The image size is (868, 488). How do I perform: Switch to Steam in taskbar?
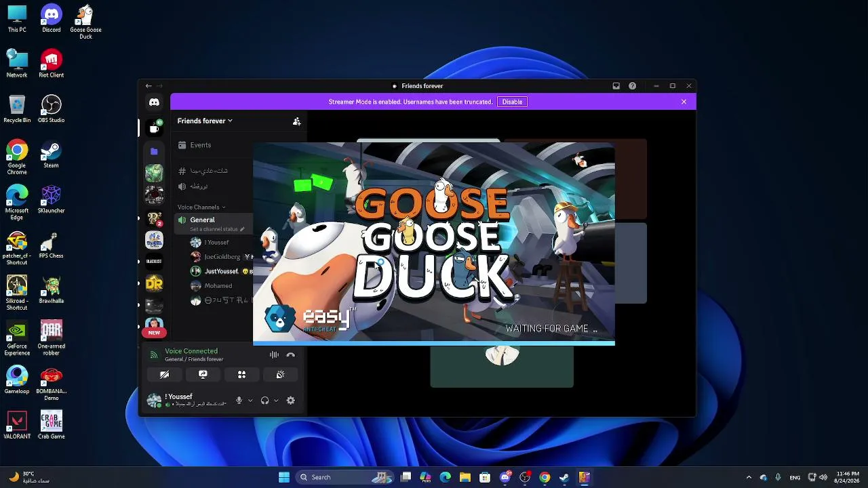(x=564, y=477)
